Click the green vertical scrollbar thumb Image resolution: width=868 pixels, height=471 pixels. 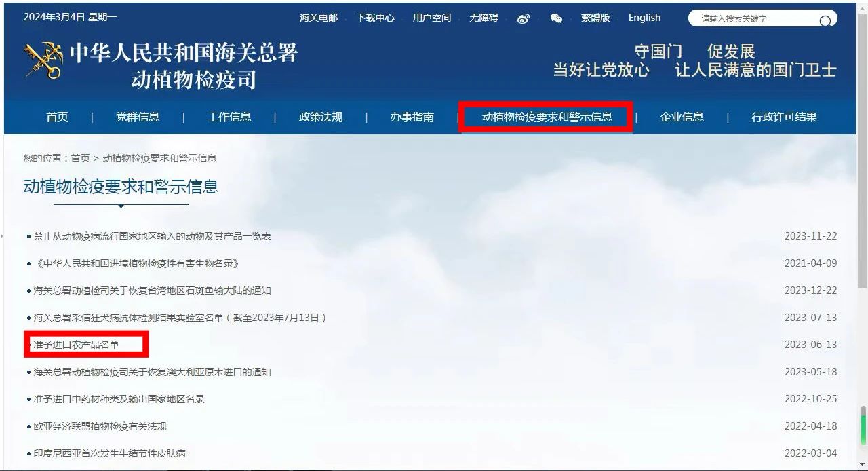coord(863,429)
